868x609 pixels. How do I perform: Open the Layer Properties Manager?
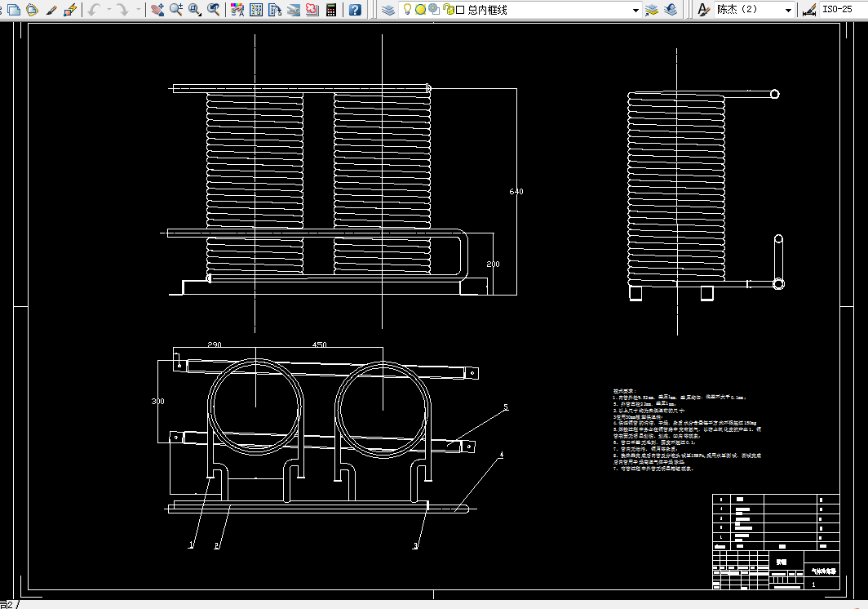point(388,10)
